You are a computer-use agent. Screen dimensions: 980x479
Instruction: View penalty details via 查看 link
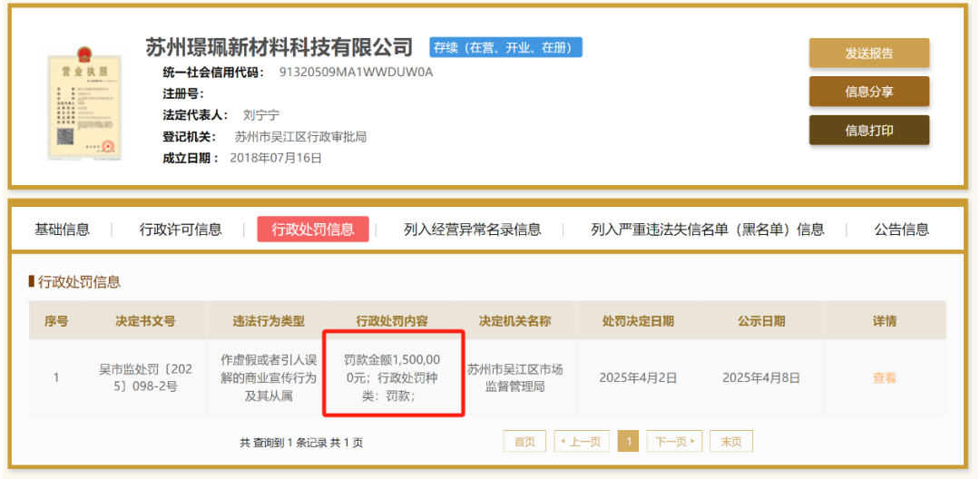884,377
